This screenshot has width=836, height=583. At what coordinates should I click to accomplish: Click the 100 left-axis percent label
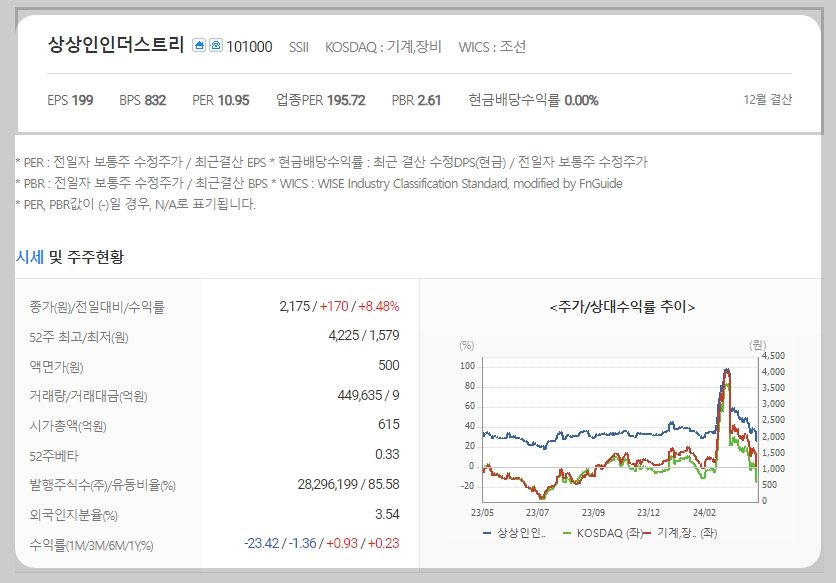467,366
